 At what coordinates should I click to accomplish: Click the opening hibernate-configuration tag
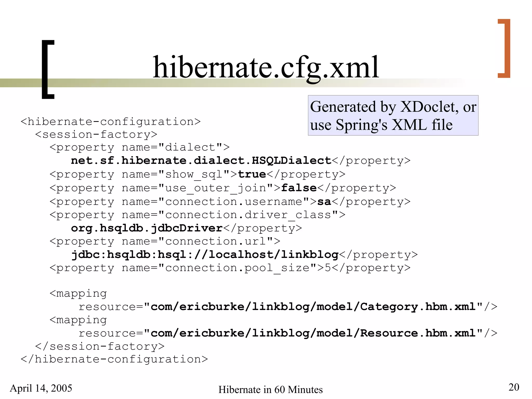coord(110,122)
